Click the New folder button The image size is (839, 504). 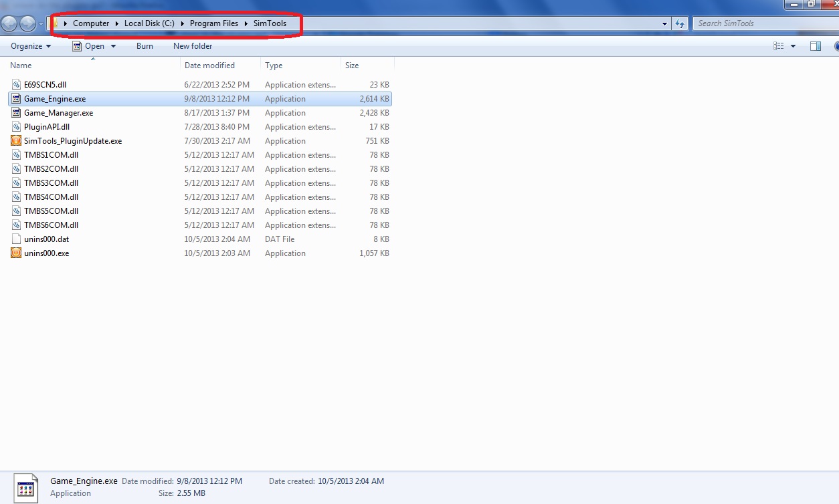[x=193, y=46]
